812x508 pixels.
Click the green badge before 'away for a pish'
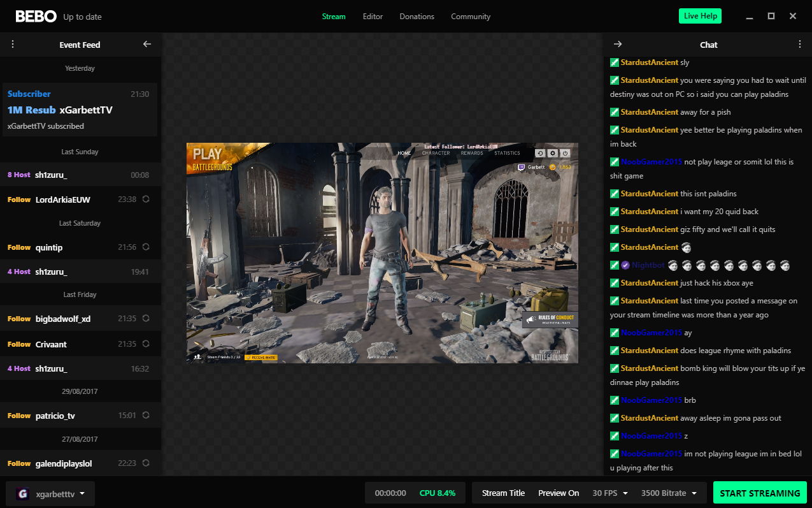615,112
